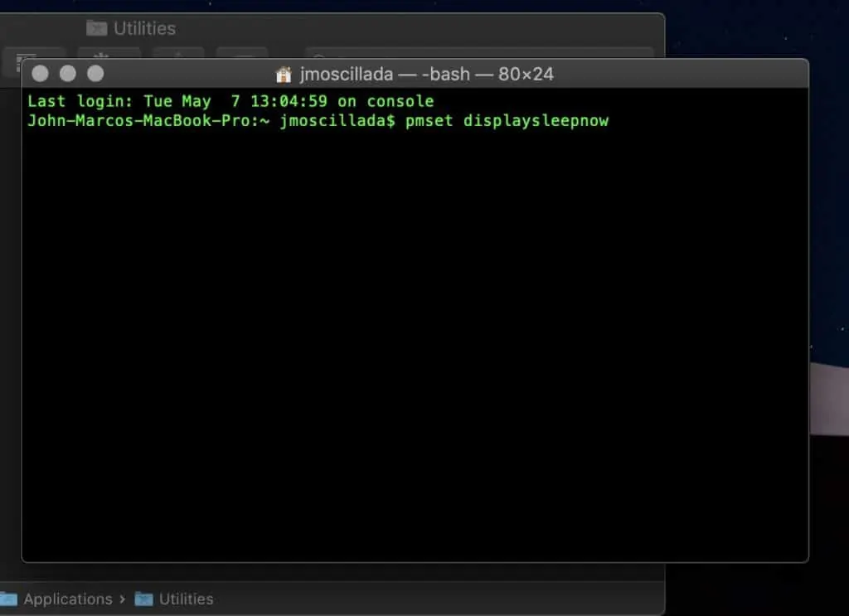Click the home icon in the Terminal title bar

click(284, 74)
